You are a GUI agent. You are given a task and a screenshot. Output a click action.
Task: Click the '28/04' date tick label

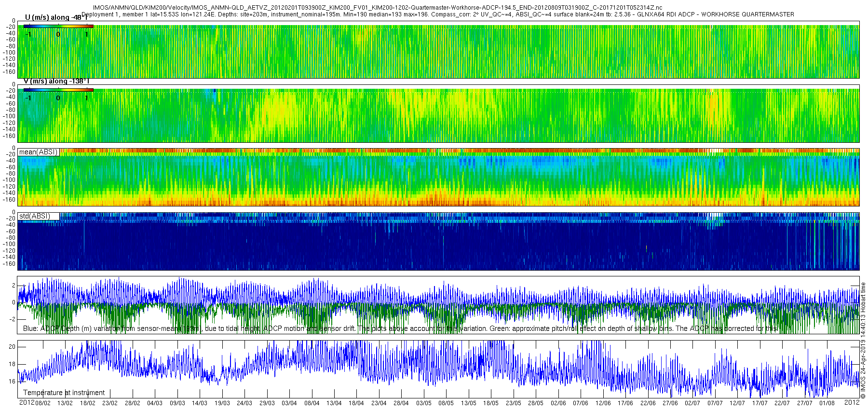coord(401,403)
